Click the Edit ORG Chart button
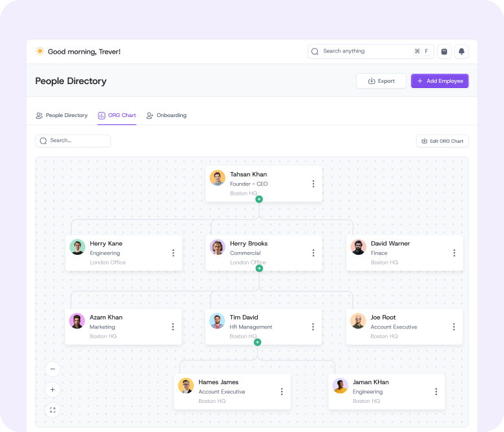 point(442,141)
